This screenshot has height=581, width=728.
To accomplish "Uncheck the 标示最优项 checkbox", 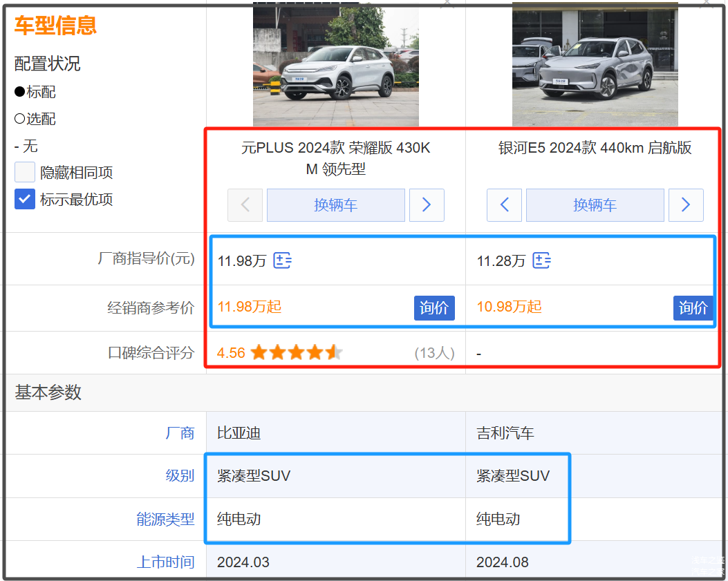I will coord(25,200).
